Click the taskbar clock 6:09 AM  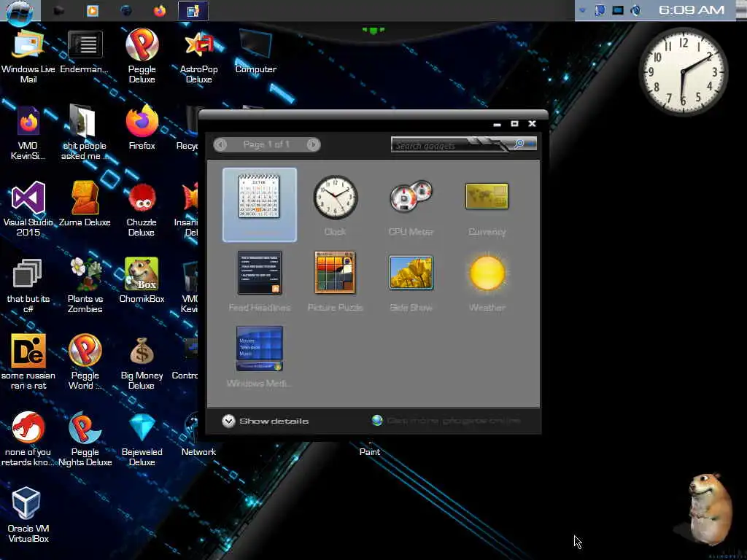tap(692, 10)
